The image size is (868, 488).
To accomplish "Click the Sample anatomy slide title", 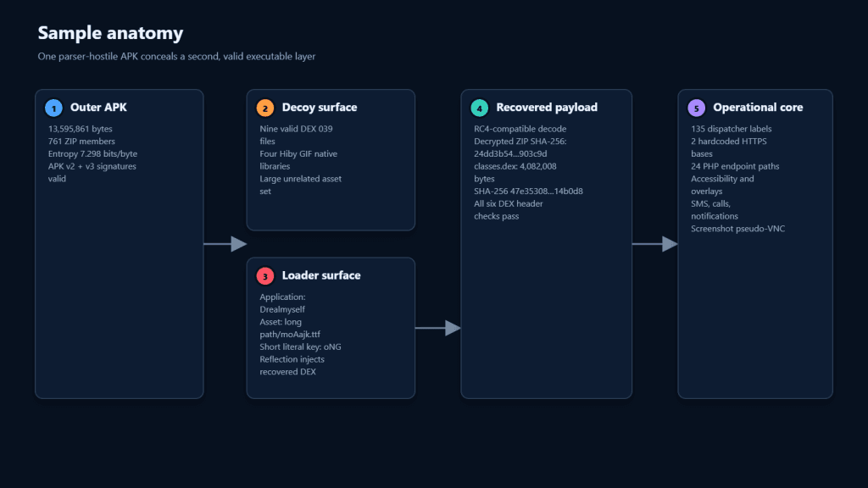I will click(110, 33).
